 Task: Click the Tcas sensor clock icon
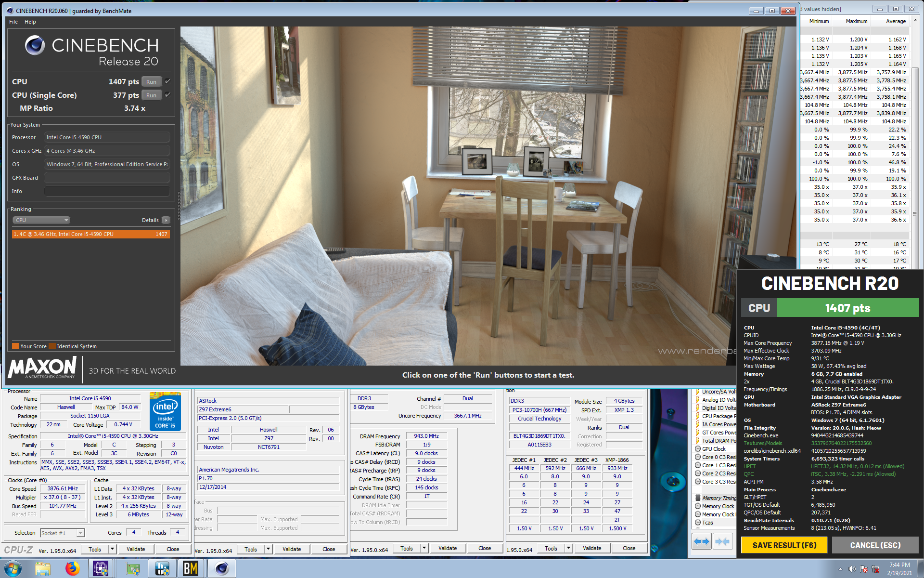point(697,523)
